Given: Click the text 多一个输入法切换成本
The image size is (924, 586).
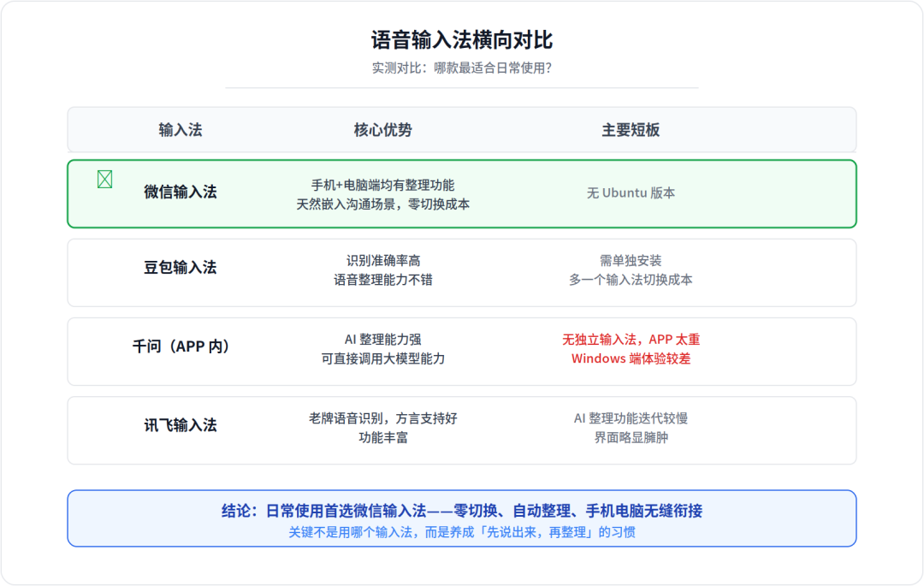Looking at the screenshot, I should tap(631, 280).
